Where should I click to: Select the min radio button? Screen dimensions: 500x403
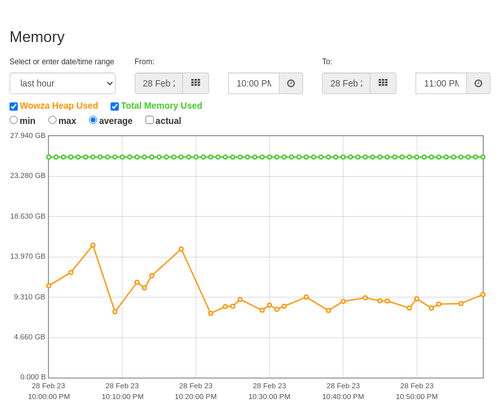tap(13, 120)
